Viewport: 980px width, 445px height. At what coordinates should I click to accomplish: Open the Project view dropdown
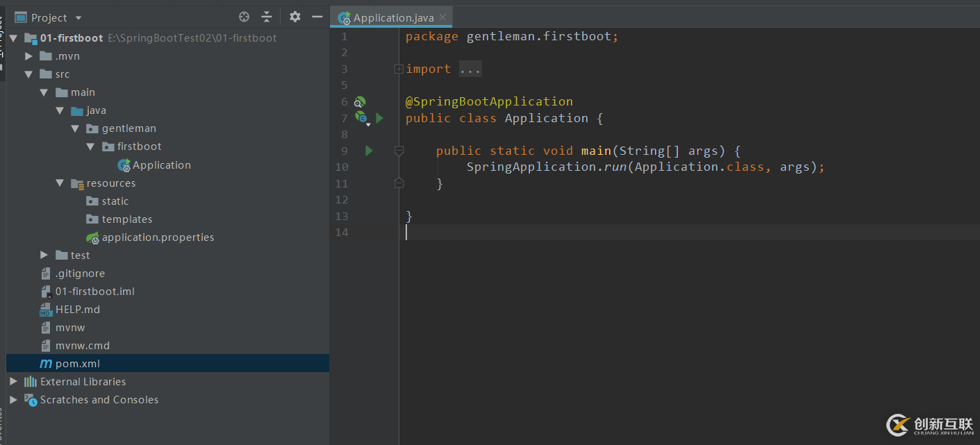point(78,18)
